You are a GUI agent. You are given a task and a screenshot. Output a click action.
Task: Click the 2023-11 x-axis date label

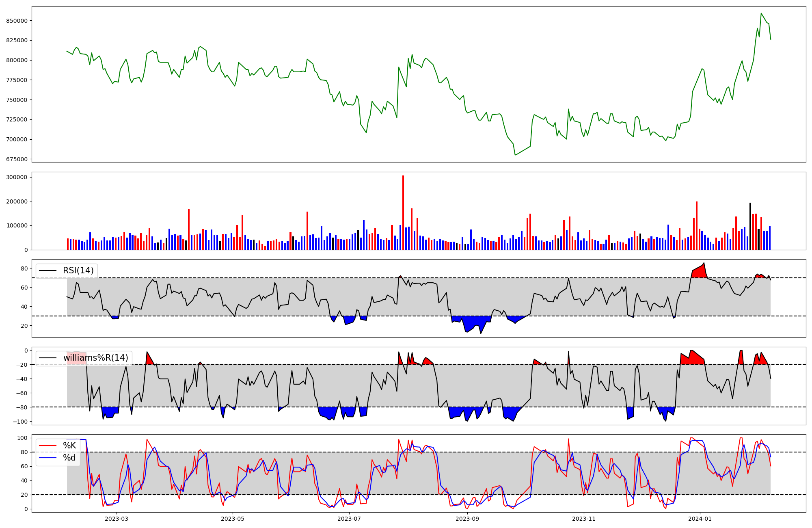pyautogui.click(x=584, y=519)
